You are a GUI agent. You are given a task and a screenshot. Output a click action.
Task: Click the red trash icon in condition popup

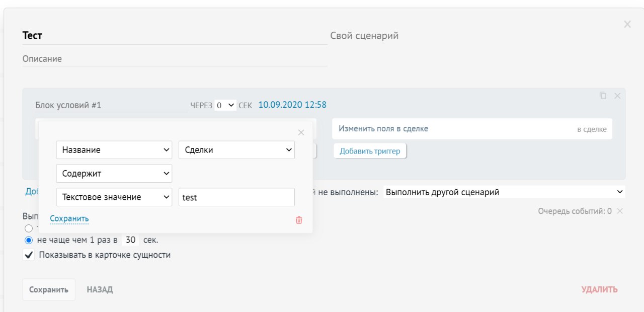coord(299,220)
